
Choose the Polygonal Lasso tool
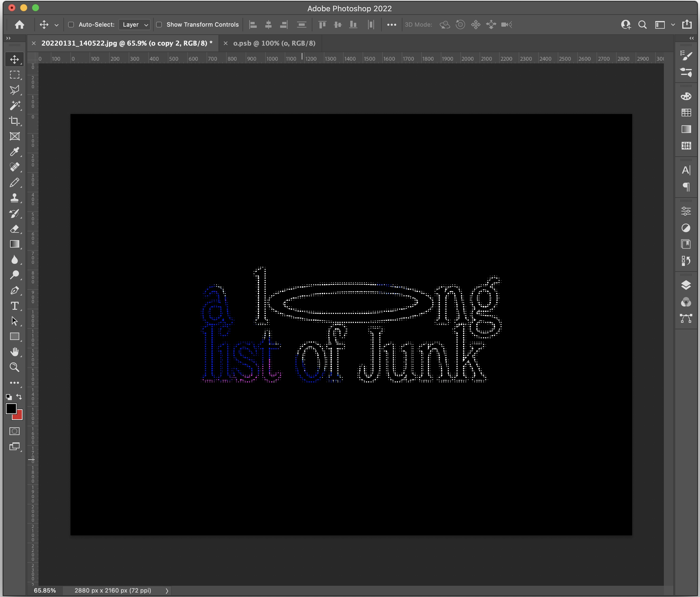tap(15, 90)
